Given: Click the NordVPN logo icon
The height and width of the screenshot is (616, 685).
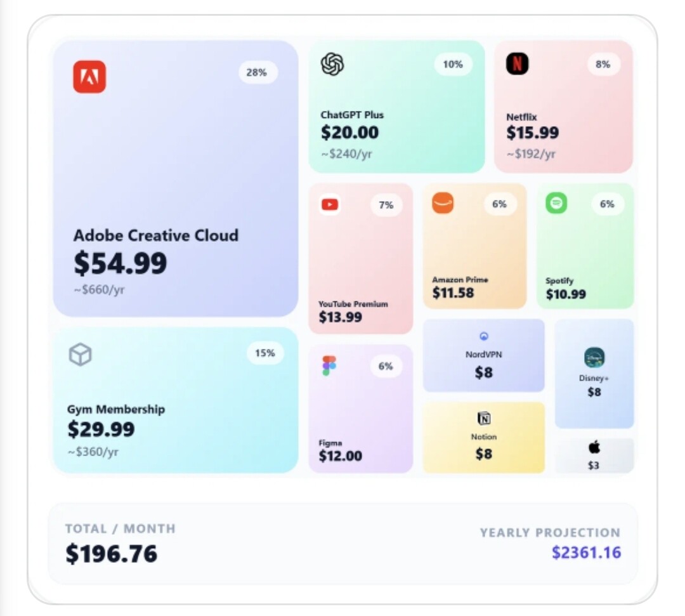Looking at the screenshot, I should (484, 336).
